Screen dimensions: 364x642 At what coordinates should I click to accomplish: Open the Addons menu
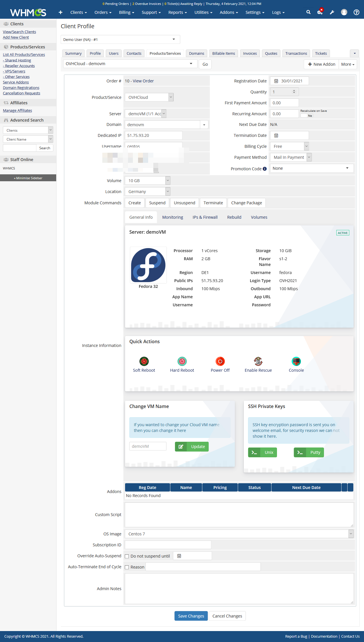tap(229, 12)
